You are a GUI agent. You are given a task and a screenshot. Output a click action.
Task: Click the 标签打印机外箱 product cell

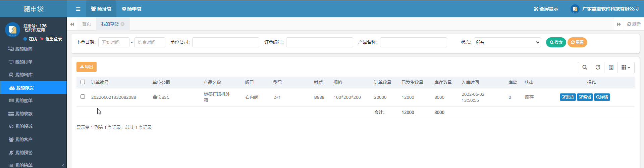217,97
